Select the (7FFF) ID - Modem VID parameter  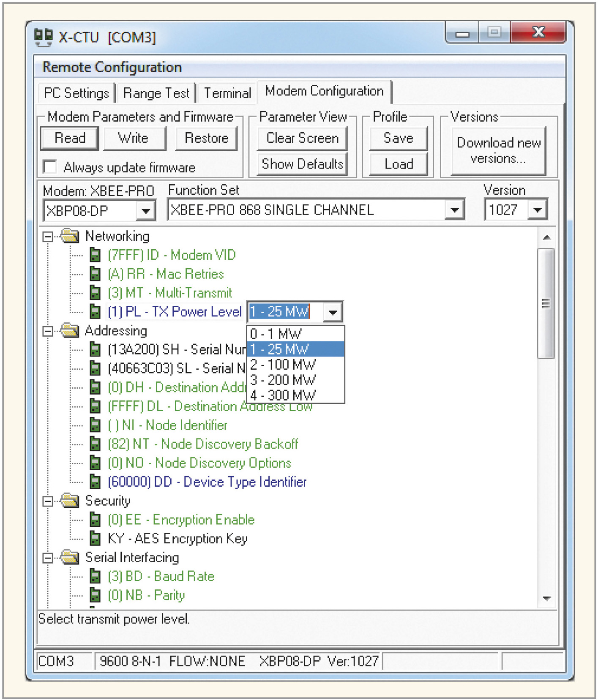point(172,255)
